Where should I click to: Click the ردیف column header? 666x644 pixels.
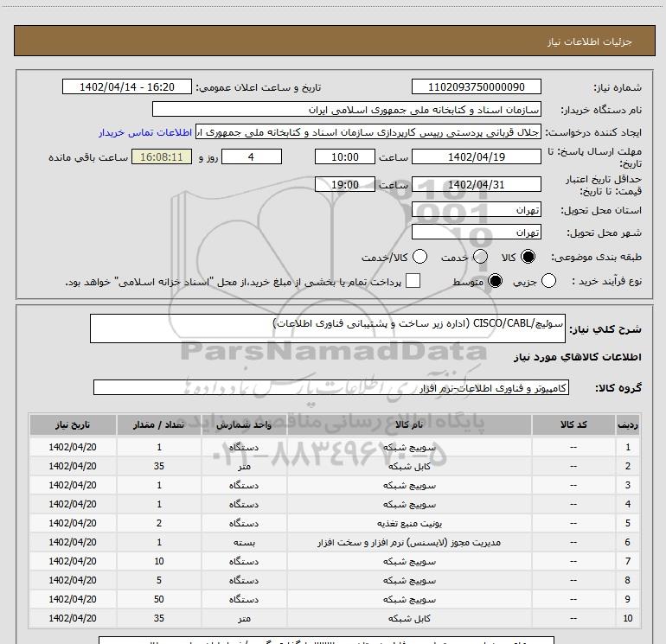pyautogui.click(x=628, y=425)
